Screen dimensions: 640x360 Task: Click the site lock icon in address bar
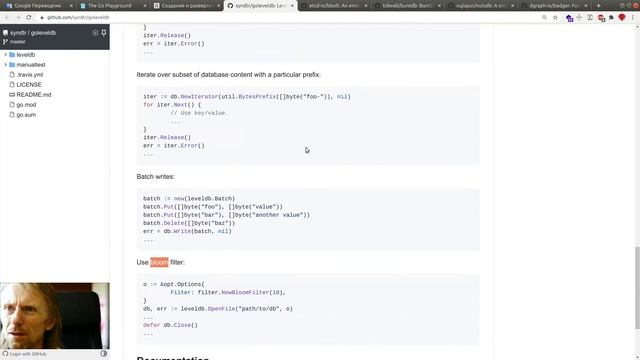click(42, 18)
